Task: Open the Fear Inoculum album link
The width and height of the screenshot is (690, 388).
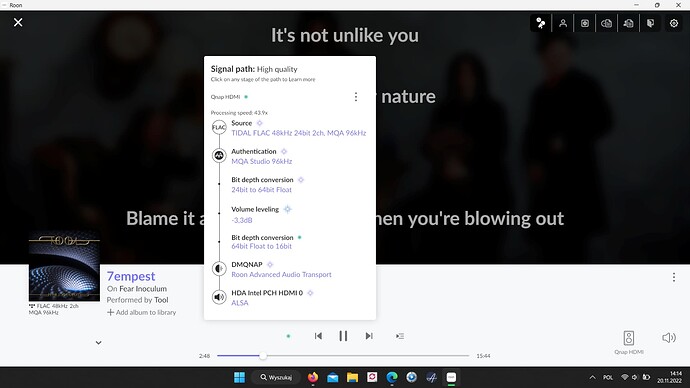Action: 143,289
